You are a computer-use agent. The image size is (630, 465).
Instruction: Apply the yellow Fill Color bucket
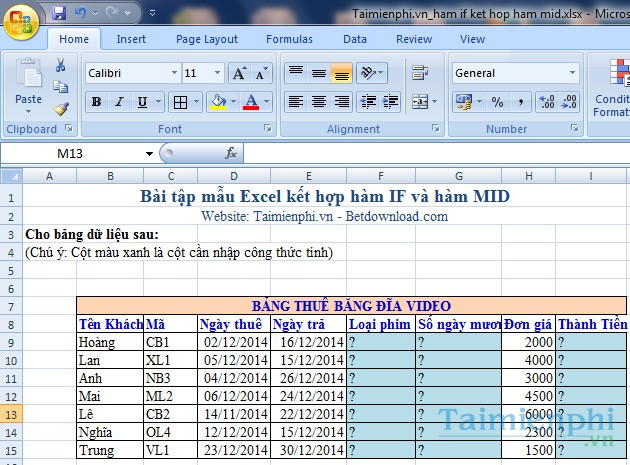point(217,102)
